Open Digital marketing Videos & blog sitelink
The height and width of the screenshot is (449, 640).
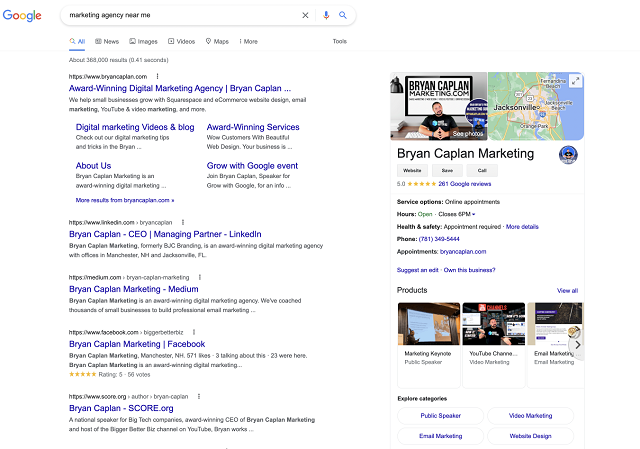click(135, 127)
